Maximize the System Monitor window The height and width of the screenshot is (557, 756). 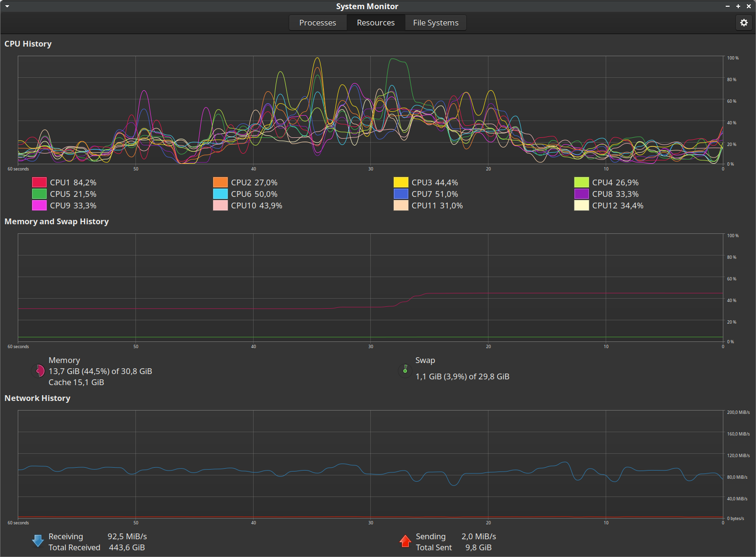(x=738, y=6)
